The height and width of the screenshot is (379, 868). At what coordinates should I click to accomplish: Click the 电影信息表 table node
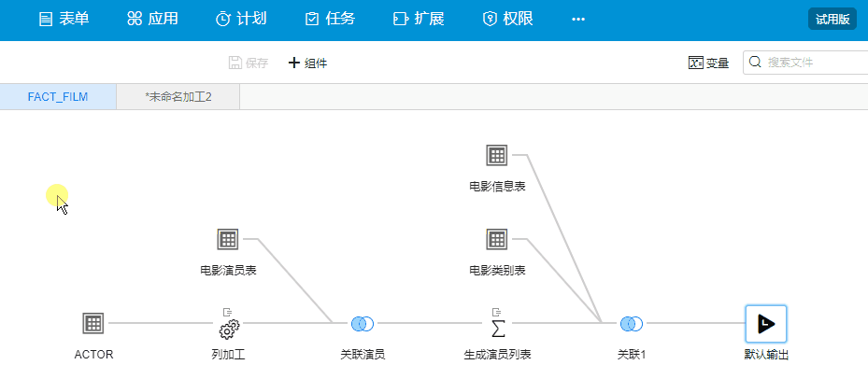coord(496,156)
